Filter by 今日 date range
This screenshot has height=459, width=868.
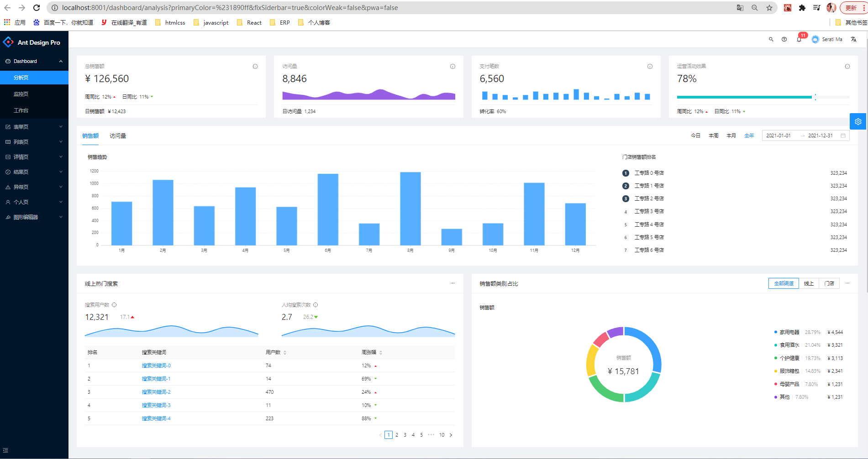click(695, 136)
